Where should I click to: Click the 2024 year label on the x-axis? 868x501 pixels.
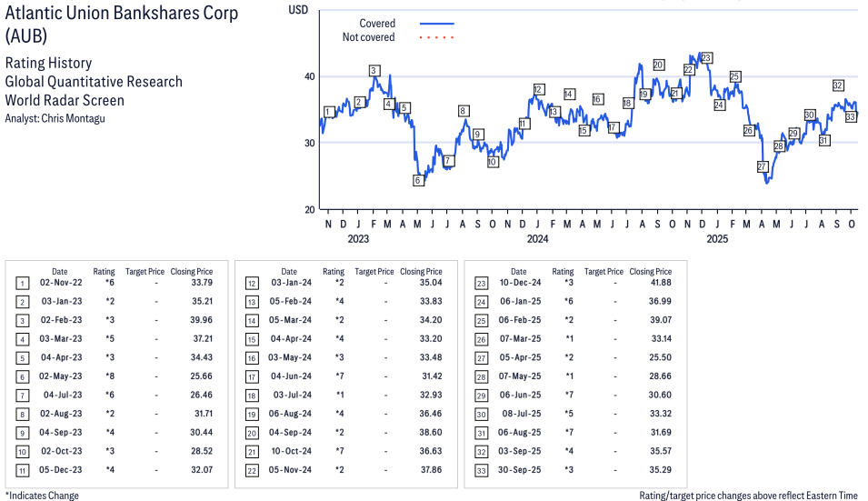click(538, 239)
